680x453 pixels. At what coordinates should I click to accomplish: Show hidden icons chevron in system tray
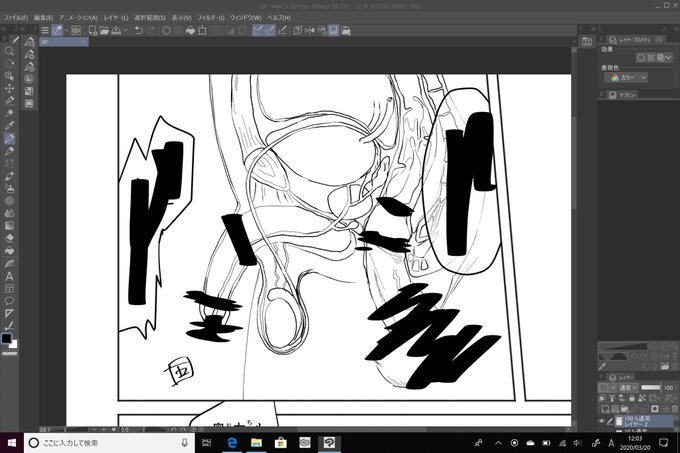[498, 443]
